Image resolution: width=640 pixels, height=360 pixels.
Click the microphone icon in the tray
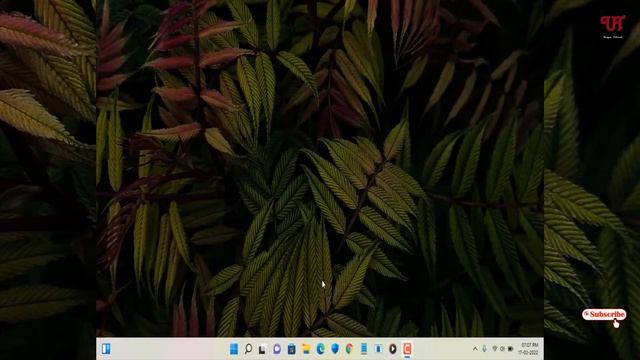pos(484,349)
